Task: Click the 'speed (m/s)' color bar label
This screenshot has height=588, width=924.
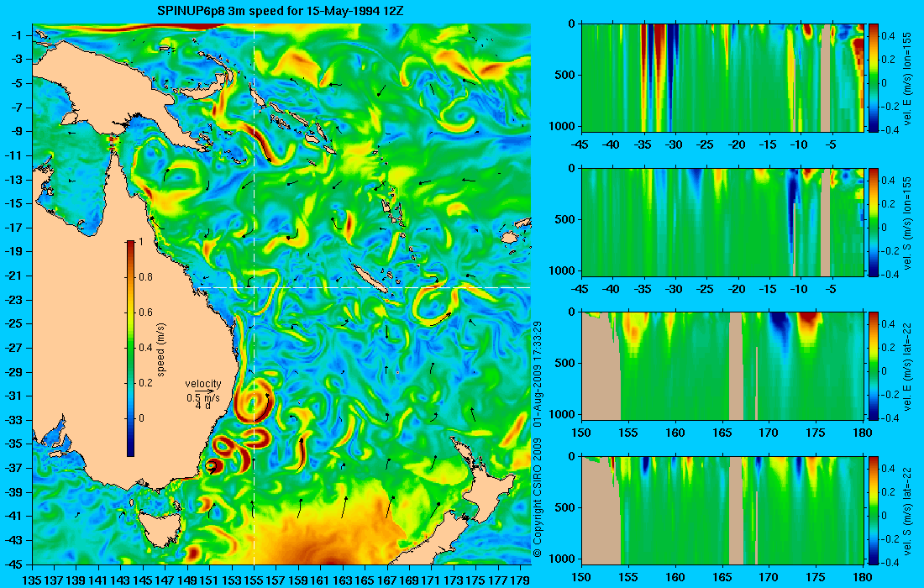Action: (161, 349)
